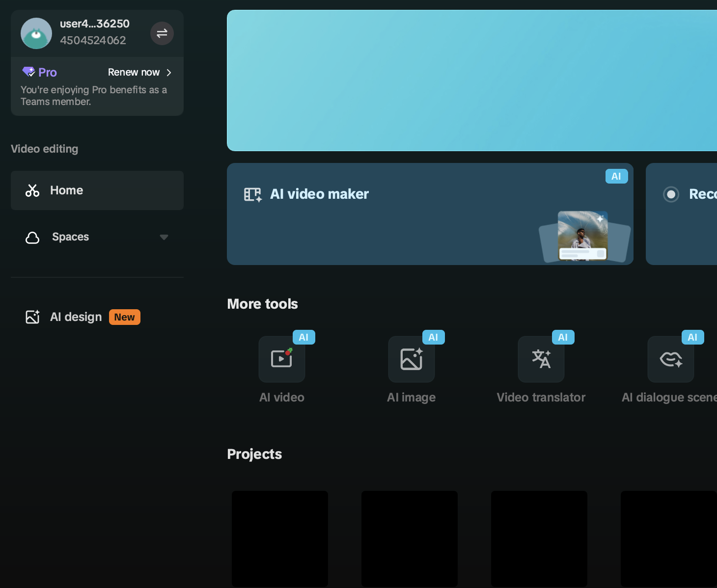Open the AI video tool icon

tap(282, 359)
